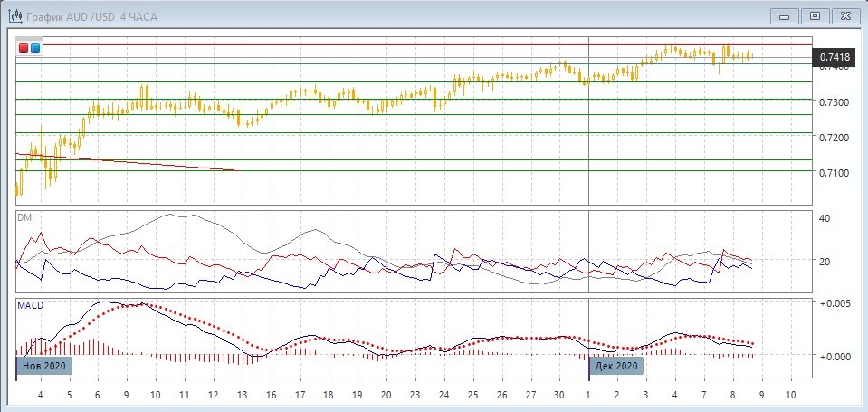Click the current price label 0.7418
868x412 pixels.
[x=833, y=58]
